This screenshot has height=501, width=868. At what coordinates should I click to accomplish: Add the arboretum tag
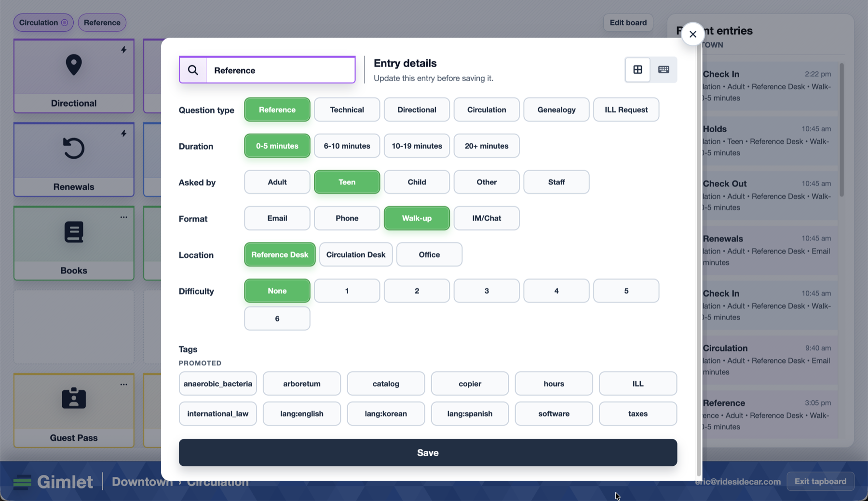[302, 384]
